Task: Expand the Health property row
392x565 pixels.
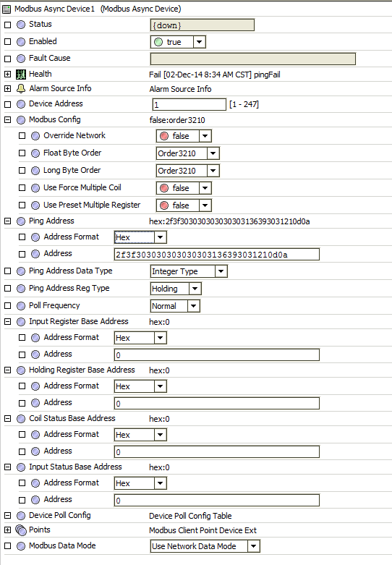Action: pos(7,75)
